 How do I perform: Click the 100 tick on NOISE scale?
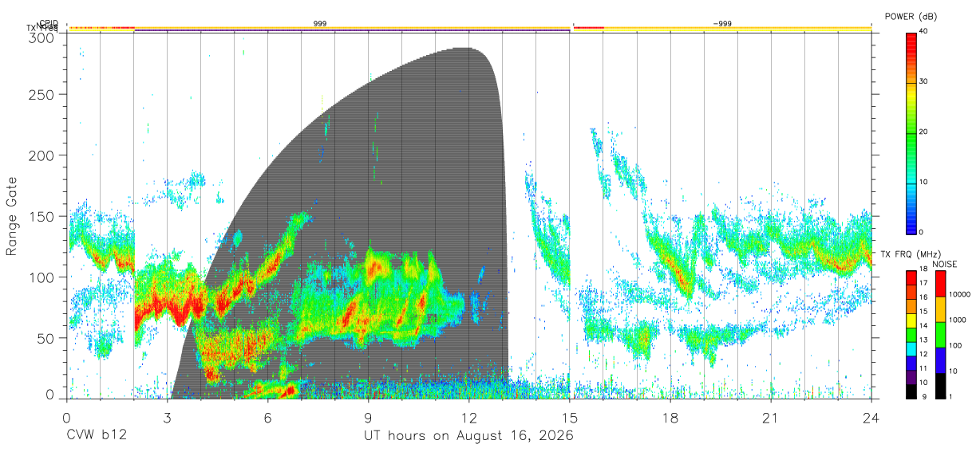[x=954, y=346]
